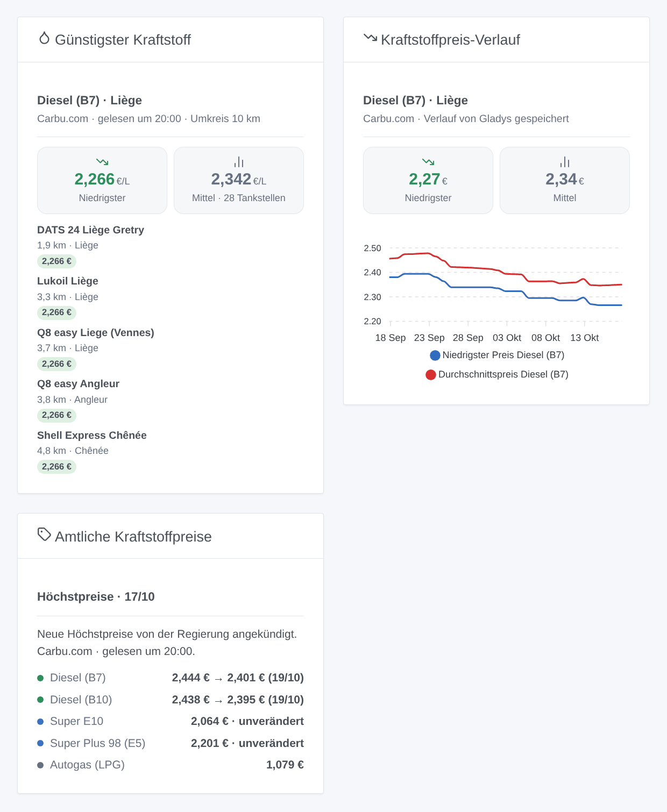Click the green trend icon above 2,27 €
The width and height of the screenshot is (667, 812).
(x=428, y=162)
